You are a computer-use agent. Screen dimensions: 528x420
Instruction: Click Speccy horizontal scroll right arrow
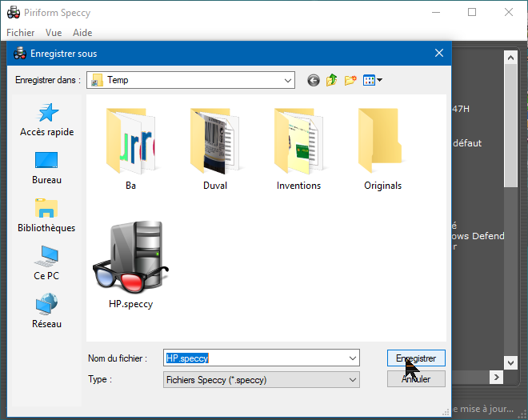point(496,378)
